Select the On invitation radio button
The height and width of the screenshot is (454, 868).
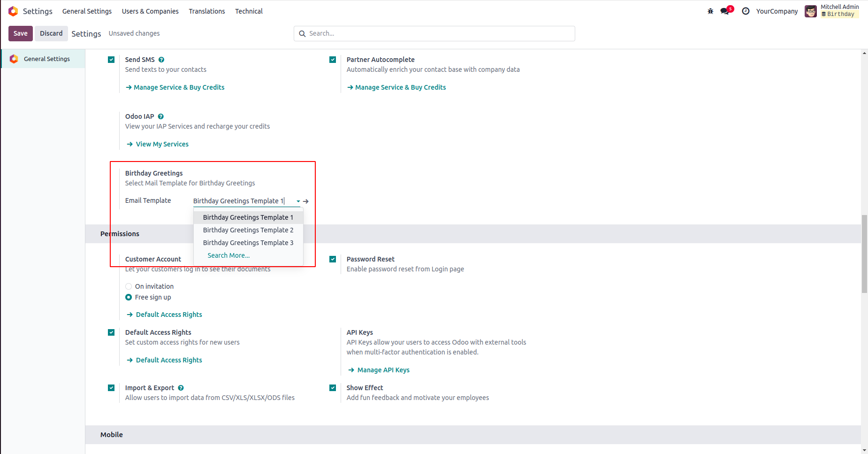129,286
